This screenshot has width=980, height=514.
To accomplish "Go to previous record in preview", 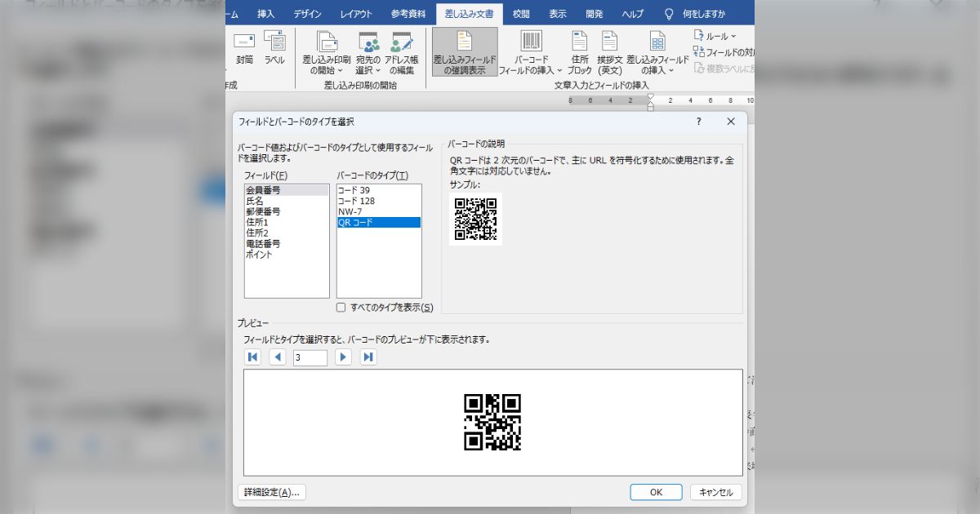I will point(278,357).
